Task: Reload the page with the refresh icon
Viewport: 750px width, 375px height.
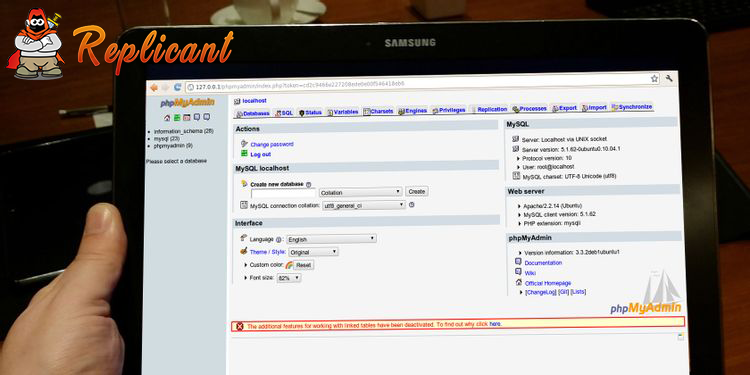Action: click(177, 87)
